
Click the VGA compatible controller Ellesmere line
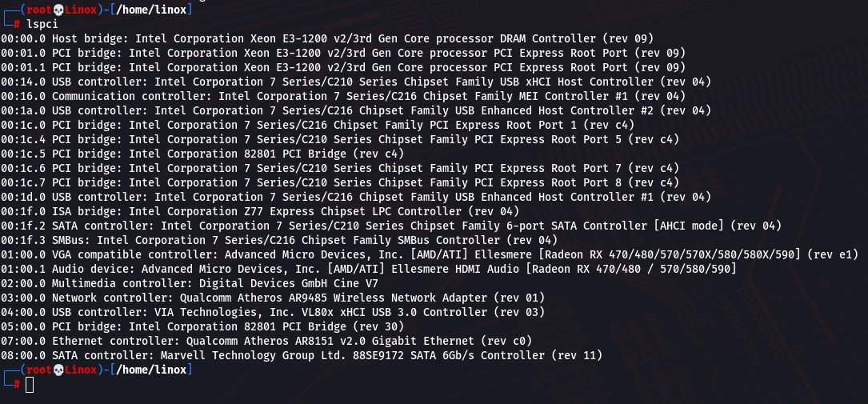[x=430, y=254]
